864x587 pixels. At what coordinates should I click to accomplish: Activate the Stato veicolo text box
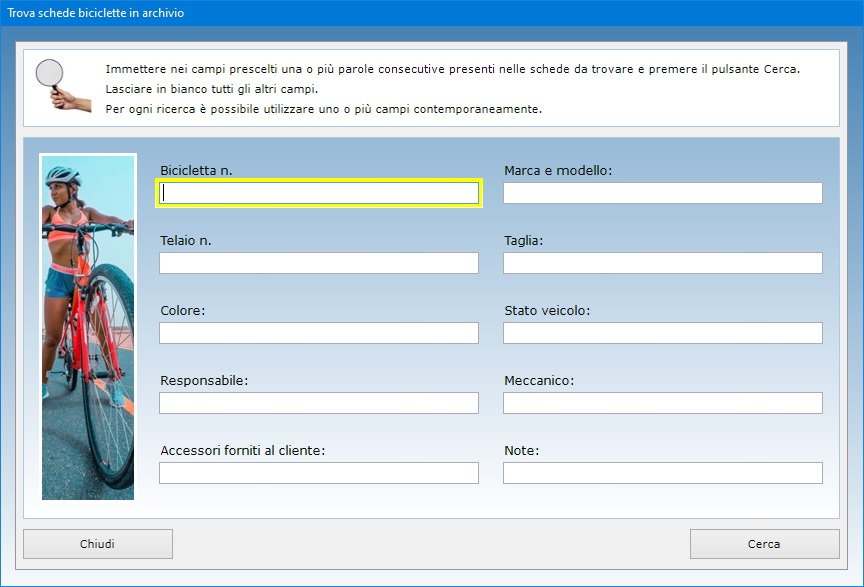pyautogui.click(x=662, y=333)
